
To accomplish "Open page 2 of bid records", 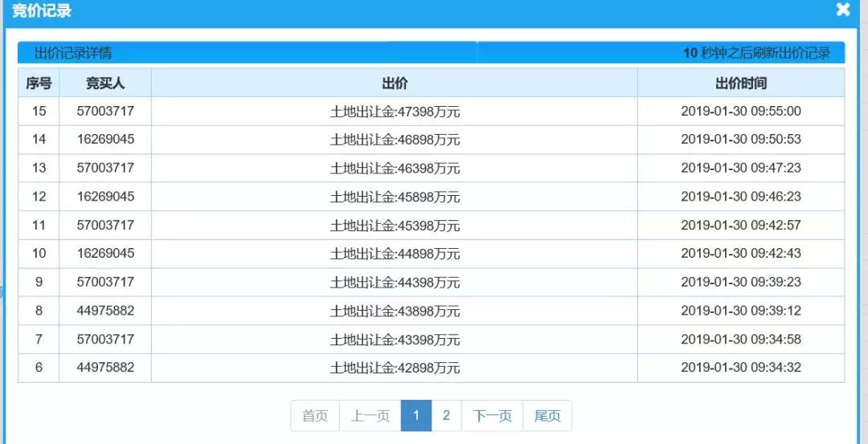I will tap(446, 416).
